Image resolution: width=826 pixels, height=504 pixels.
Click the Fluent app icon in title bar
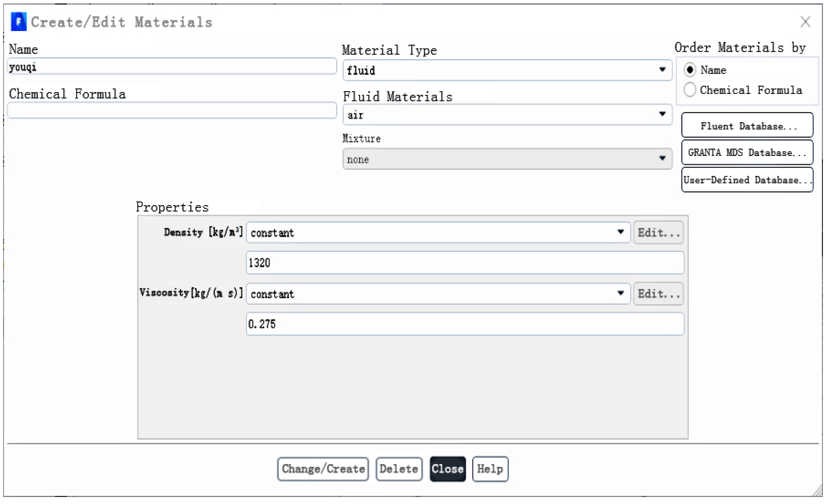18,22
